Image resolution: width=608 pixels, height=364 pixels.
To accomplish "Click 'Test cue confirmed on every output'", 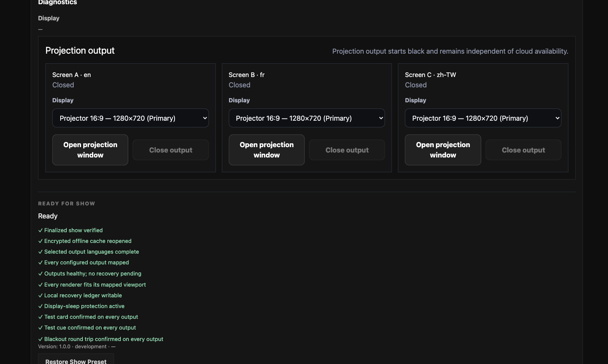I will pos(87,328).
